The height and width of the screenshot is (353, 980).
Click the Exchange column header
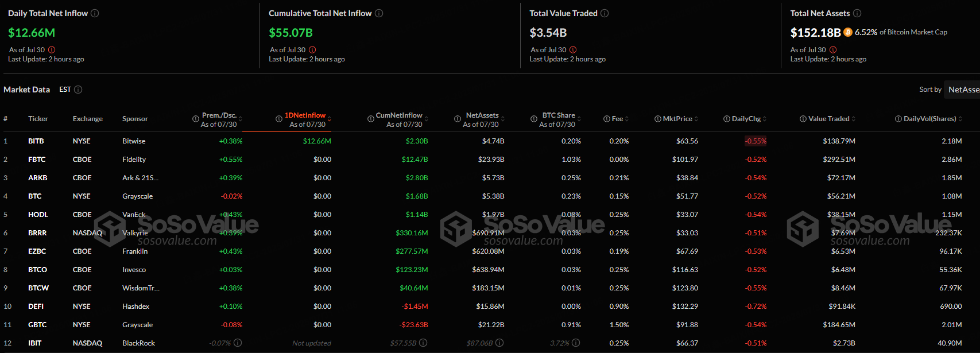click(x=88, y=119)
